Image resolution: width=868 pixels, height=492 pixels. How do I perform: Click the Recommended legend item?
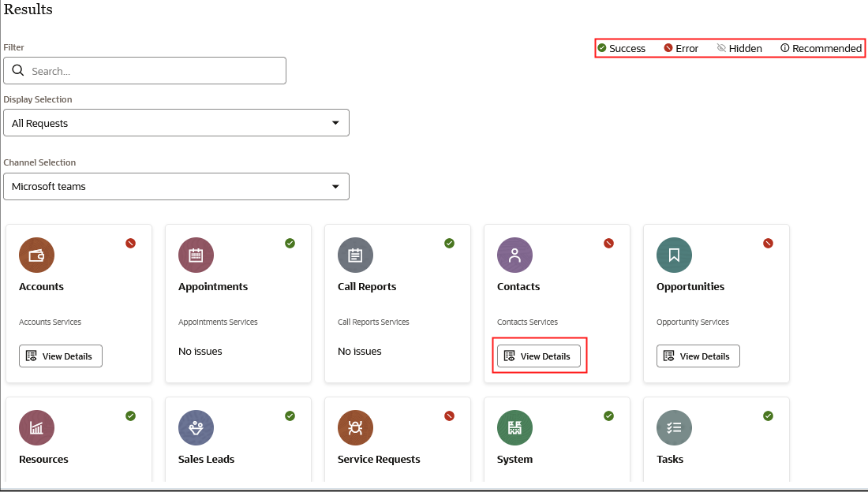[821, 48]
